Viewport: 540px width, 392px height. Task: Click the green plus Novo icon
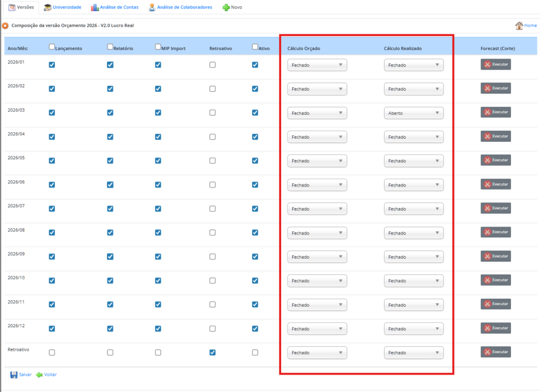point(226,7)
